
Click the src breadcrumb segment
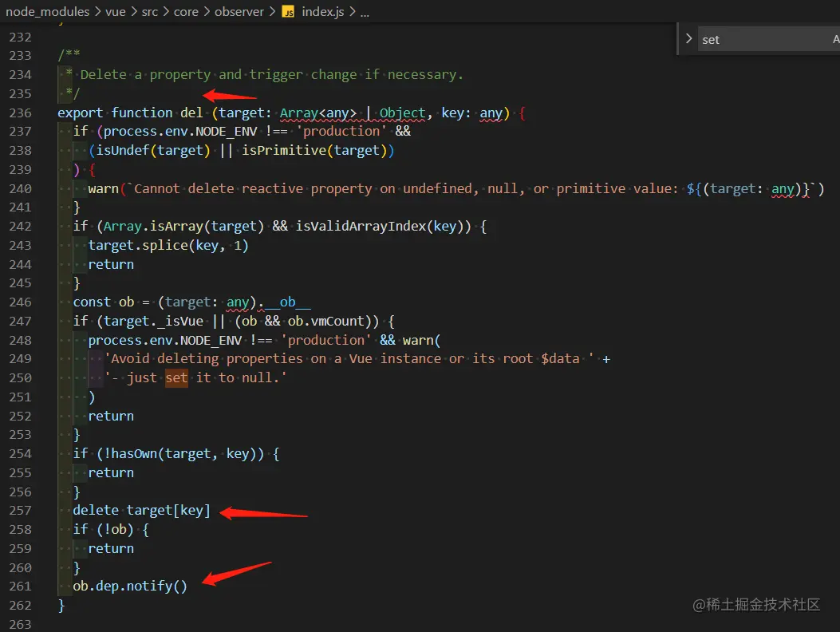[149, 11]
